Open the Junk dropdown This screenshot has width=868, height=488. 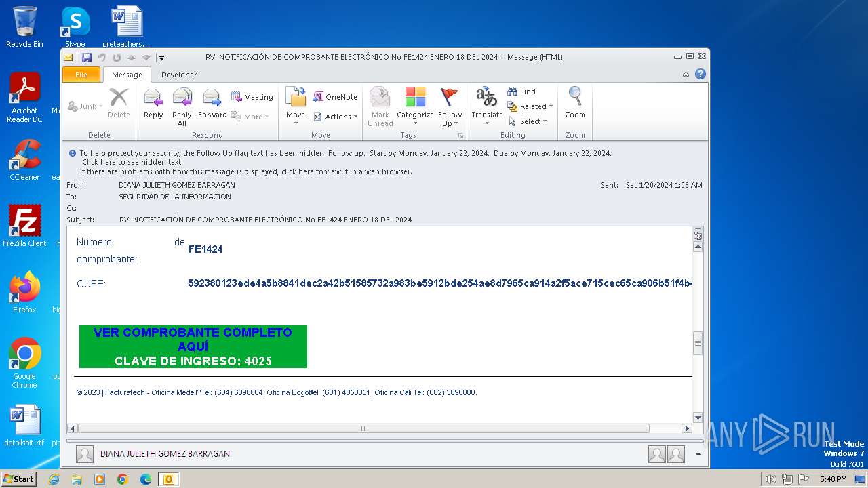coord(85,106)
